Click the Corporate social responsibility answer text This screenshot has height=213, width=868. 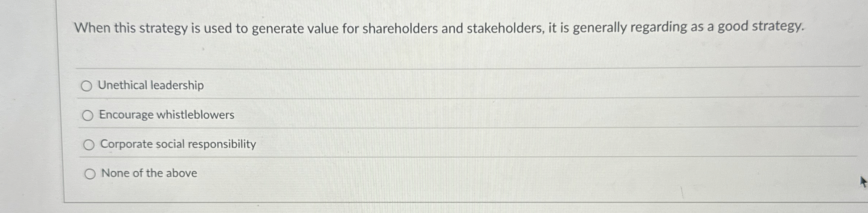click(x=178, y=144)
